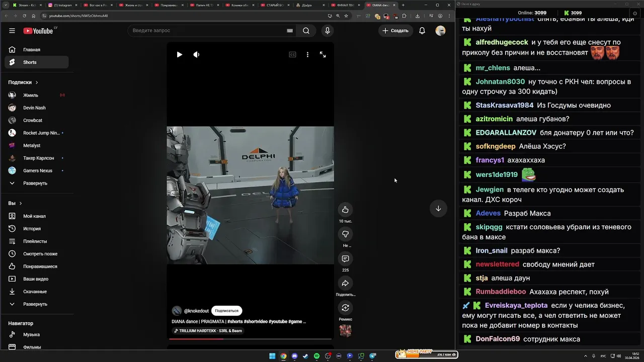The image size is (644, 362).
Task: Open a new browser tab
Action: 403,5
